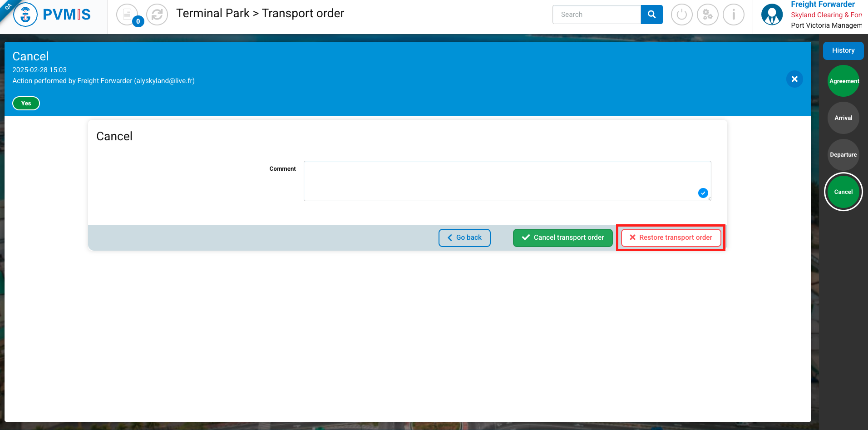This screenshot has width=868, height=430.
Task: Select the Departure step
Action: click(843, 155)
